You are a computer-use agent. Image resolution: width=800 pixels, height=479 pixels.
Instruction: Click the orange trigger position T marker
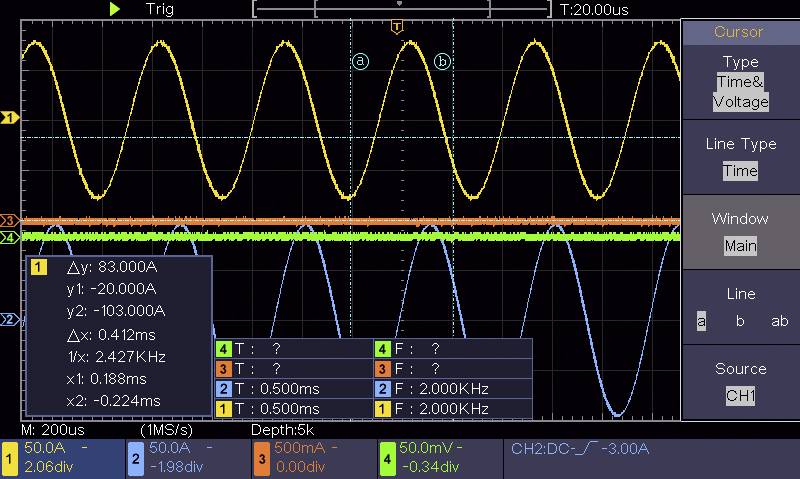pos(397,26)
